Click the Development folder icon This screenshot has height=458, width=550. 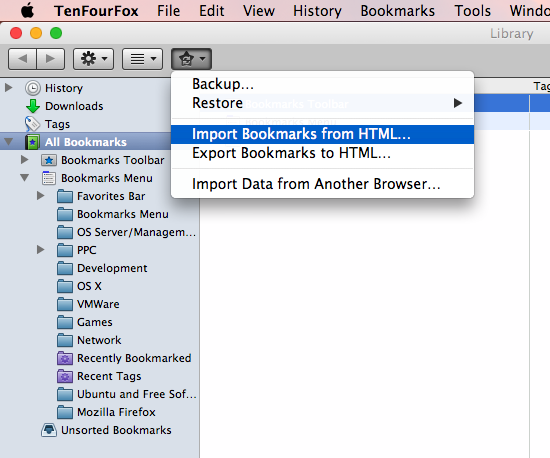pyautogui.click(x=65, y=268)
